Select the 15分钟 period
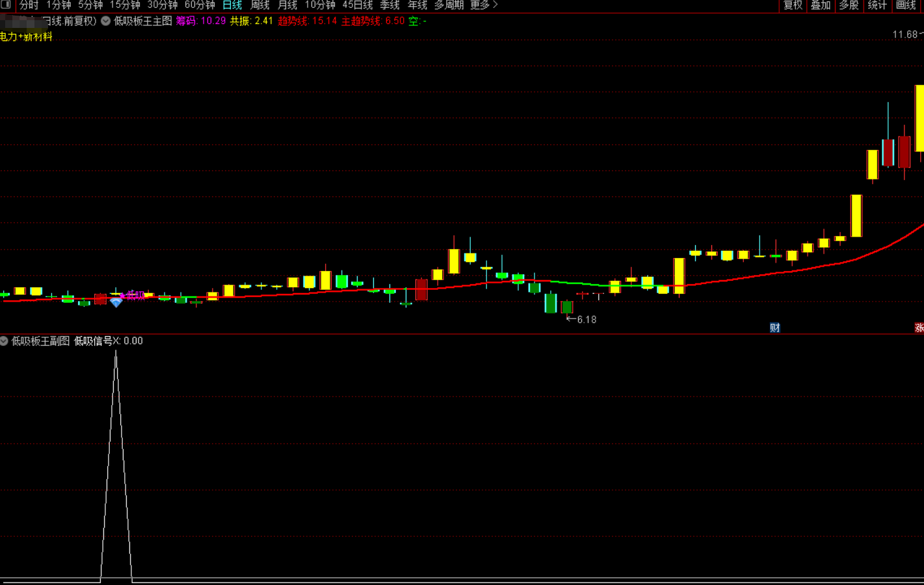924x585 pixels. tap(125, 5)
